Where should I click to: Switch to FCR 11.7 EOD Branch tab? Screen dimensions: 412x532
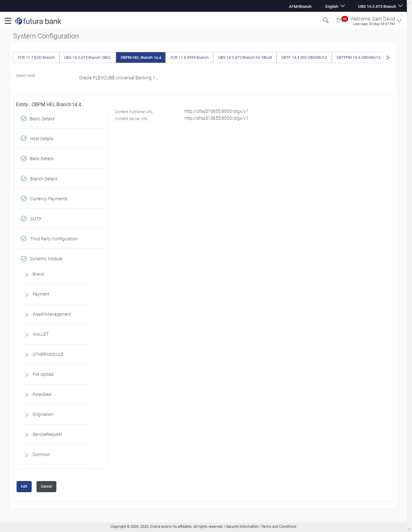(x=36, y=57)
